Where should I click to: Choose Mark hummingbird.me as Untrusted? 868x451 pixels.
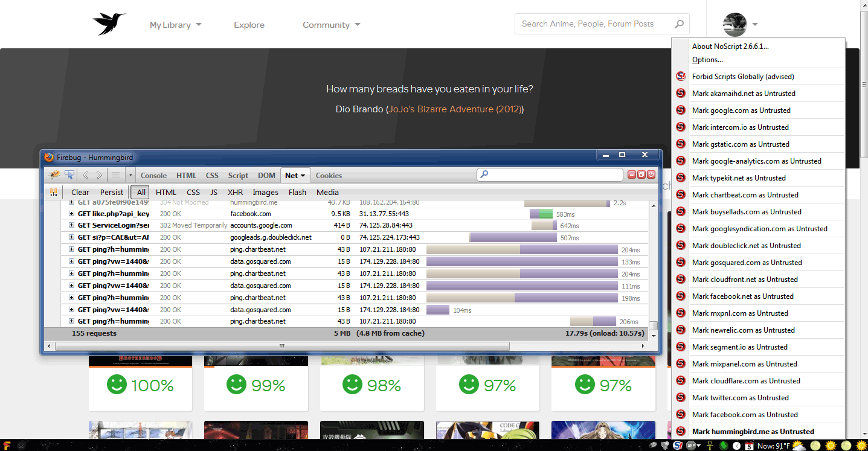coord(758,432)
